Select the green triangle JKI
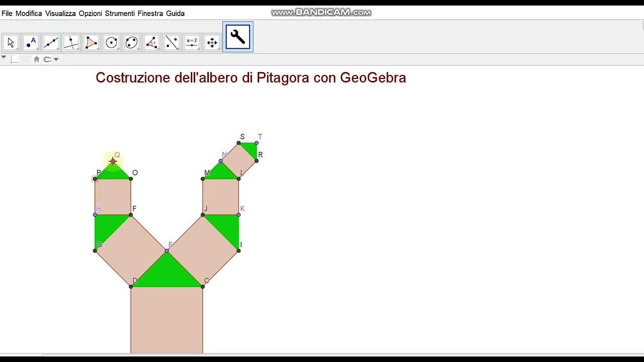This screenshot has height=362, width=644. click(x=227, y=226)
